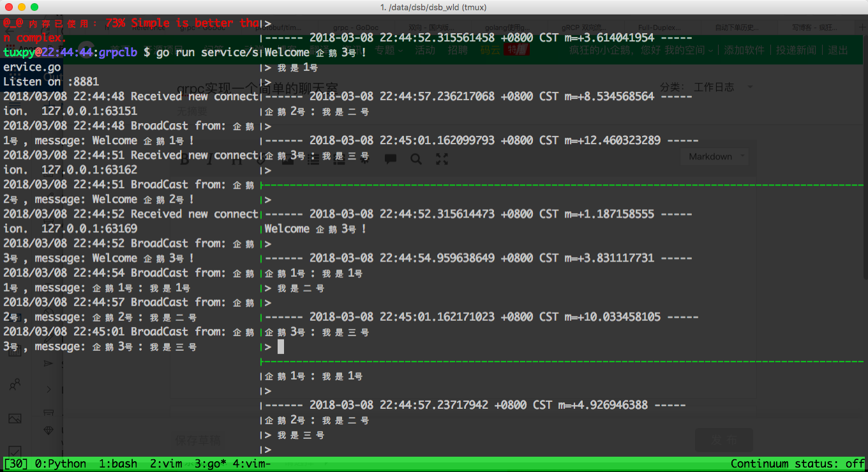Click the 发布 publish button

pyautogui.click(x=724, y=440)
